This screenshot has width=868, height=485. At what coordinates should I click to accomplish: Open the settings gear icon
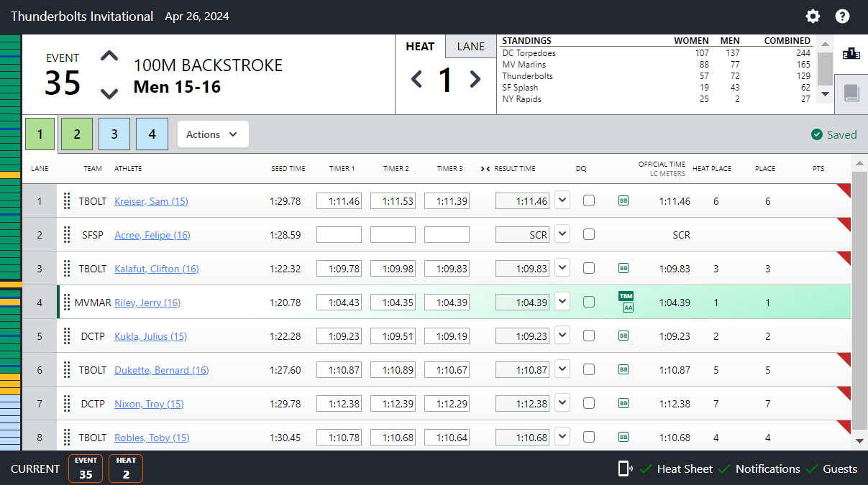(813, 17)
